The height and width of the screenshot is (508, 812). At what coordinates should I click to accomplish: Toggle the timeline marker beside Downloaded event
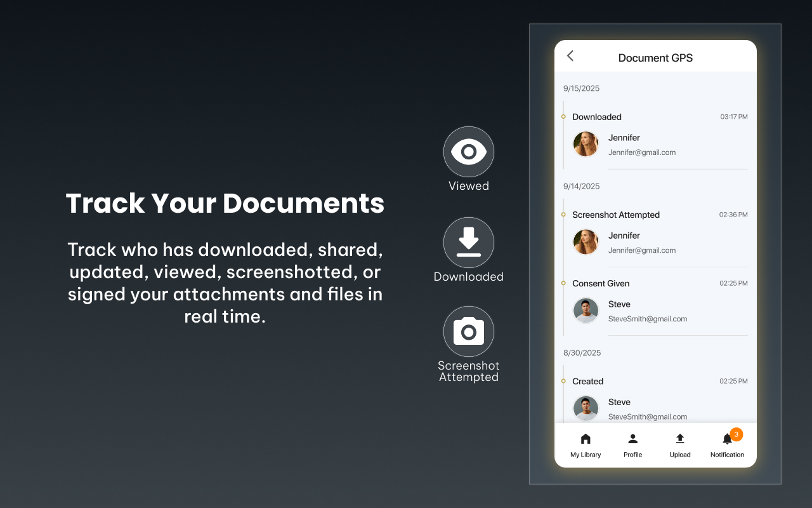point(563,117)
